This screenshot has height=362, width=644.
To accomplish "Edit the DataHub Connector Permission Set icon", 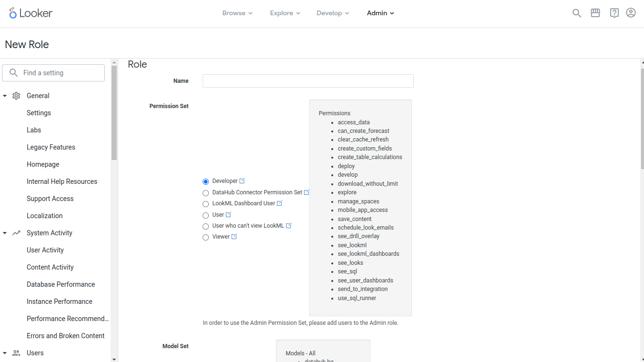I will (x=307, y=192).
